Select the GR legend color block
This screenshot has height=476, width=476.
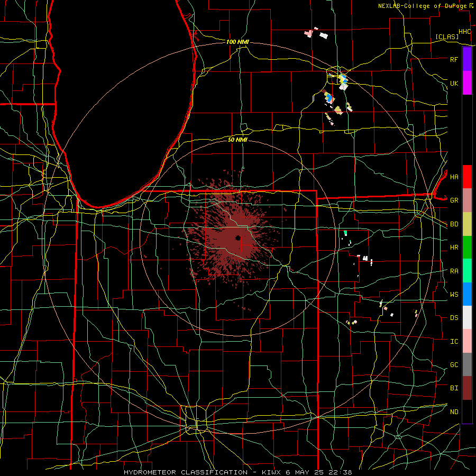pyautogui.click(x=467, y=200)
